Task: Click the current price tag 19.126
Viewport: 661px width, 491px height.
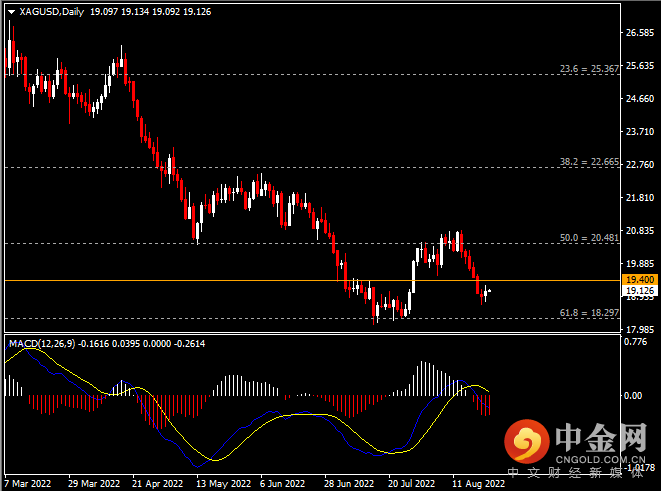Action: (640, 290)
